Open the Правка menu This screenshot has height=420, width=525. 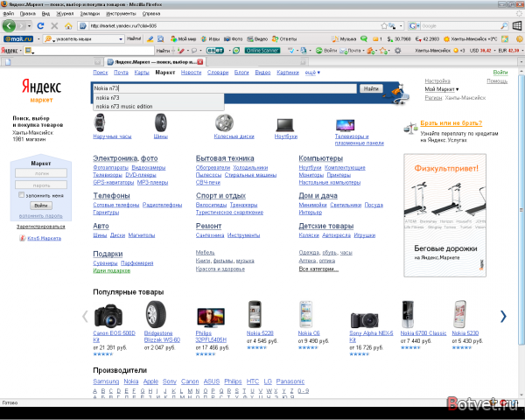coord(28,14)
